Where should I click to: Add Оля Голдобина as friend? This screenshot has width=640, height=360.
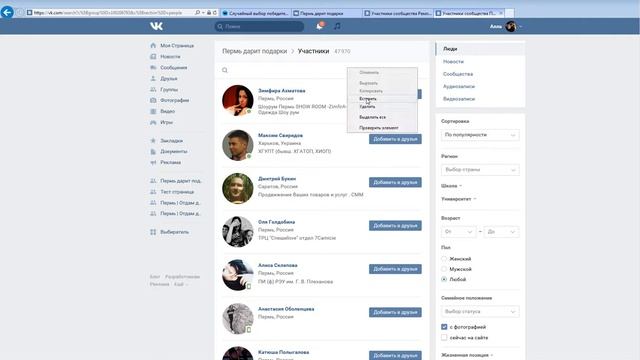395,226
